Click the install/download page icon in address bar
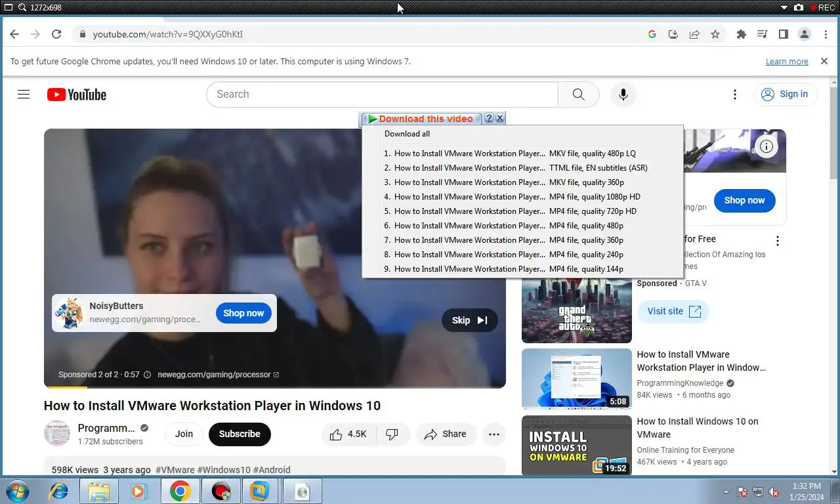Viewport: 840px width, 504px height. pyautogui.click(x=673, y=34)
